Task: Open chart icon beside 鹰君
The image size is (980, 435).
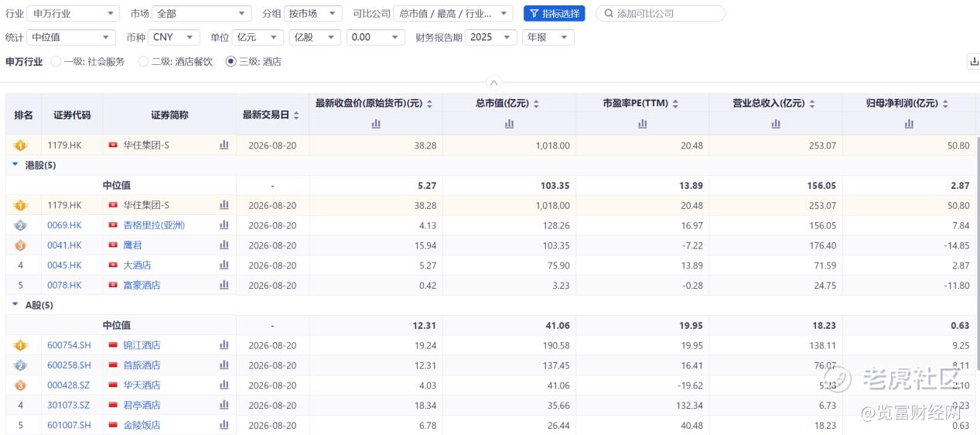Action: click(224, 245)
